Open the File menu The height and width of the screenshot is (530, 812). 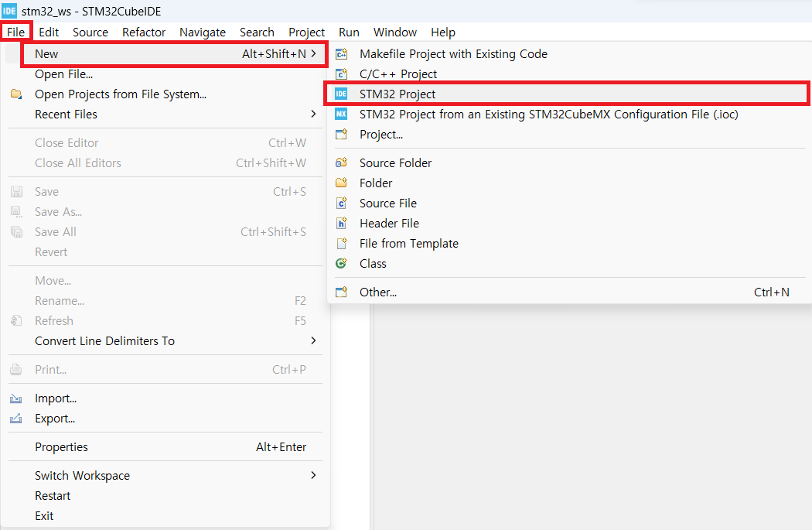[16, 32]
